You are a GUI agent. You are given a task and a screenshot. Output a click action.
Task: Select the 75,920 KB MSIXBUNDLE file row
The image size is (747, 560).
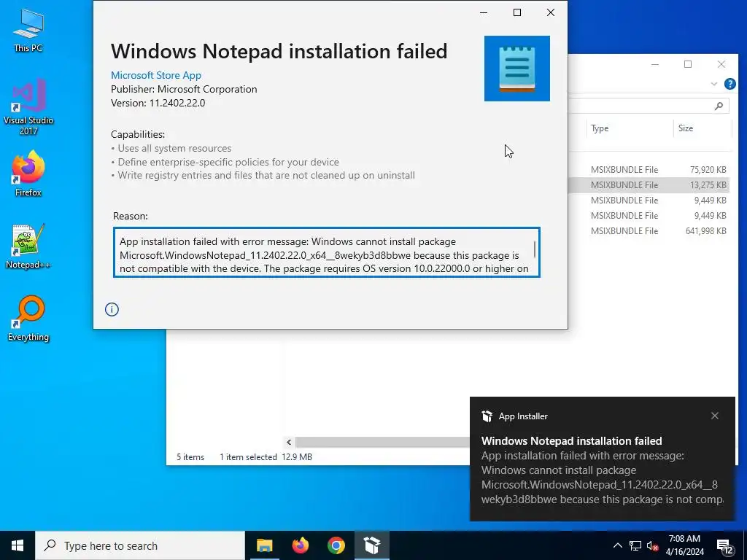click(649, 169)
